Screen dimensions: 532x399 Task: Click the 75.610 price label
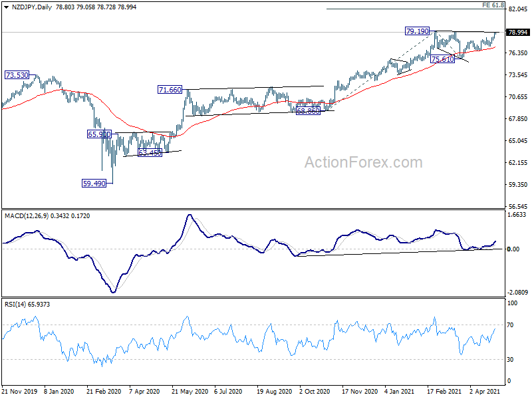(x=443, y=60)
